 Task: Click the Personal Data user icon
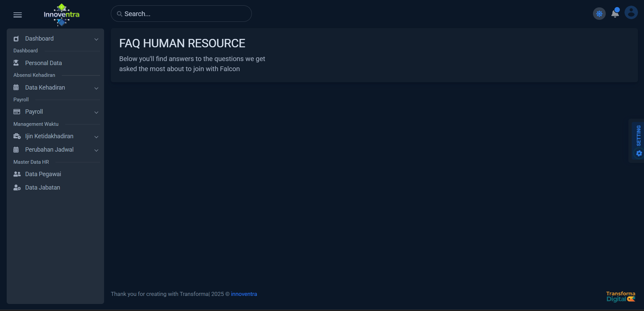(16, 63)
